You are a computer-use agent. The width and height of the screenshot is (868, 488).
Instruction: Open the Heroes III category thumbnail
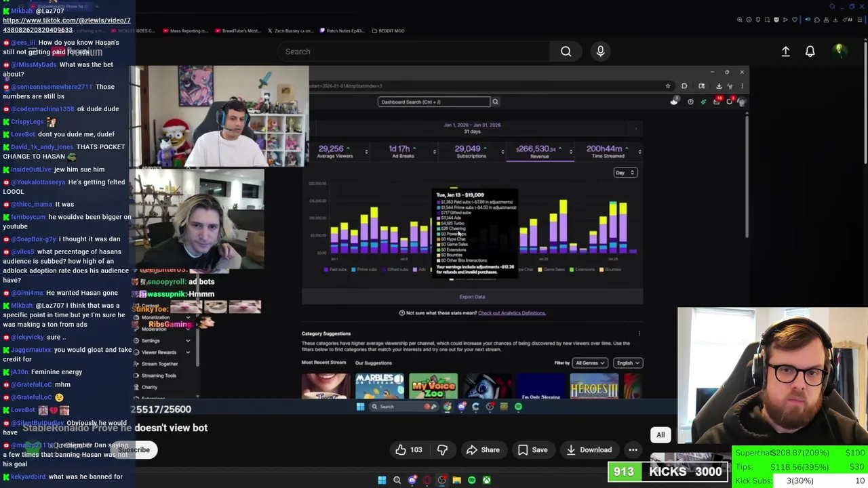tap(594, 386)
